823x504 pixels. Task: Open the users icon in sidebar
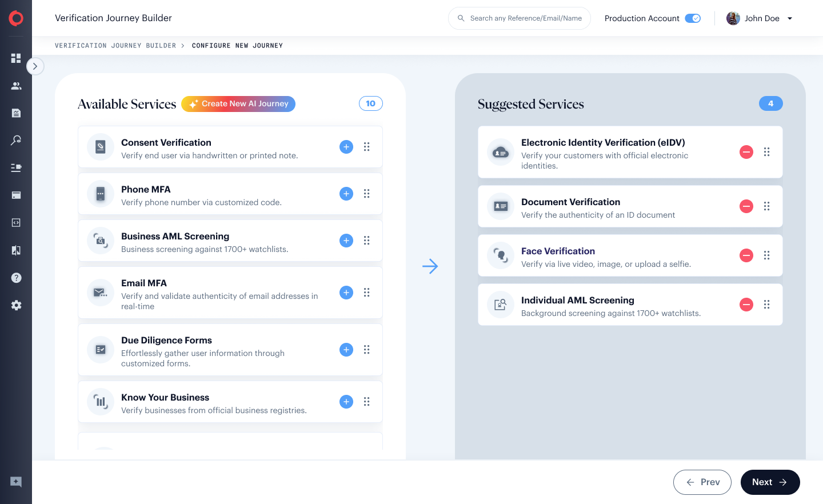click(x=16, y=86)
